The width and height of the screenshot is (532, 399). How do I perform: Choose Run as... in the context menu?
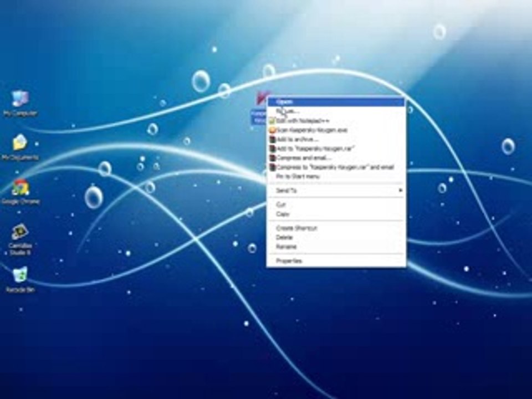coord(336,111)
